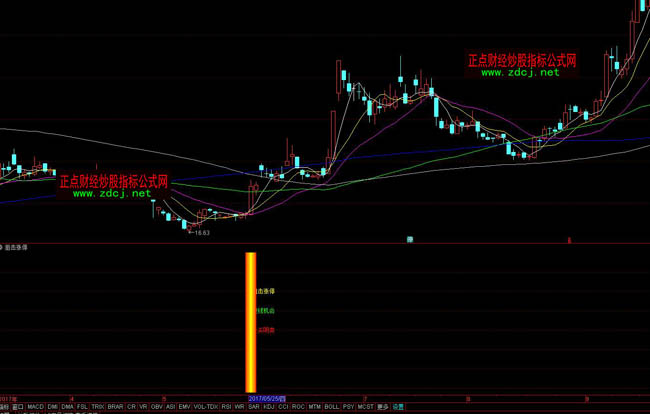Select the CCI indicator tab
Screen dimensions: 650x414
click(x=284, y=406)
